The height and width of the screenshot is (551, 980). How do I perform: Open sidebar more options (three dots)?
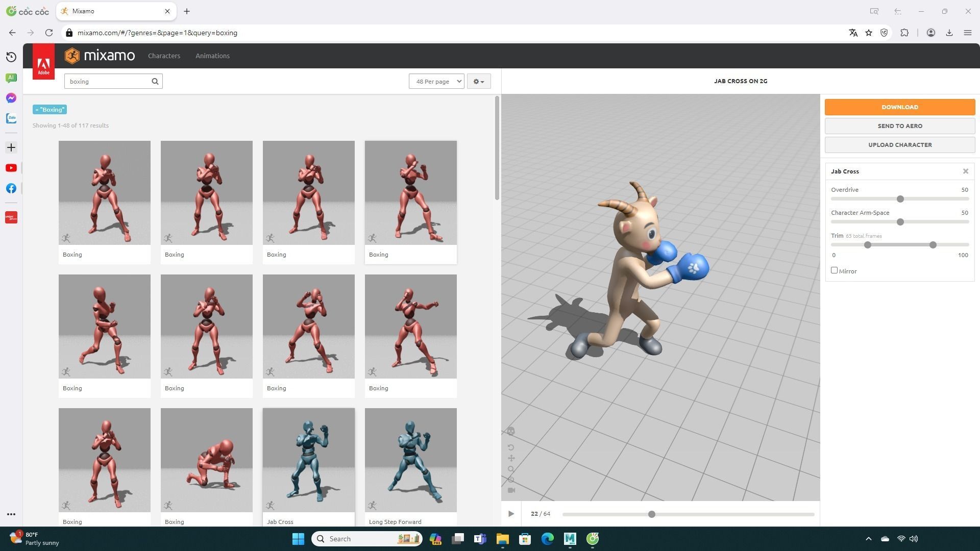(x=11, y=514)
